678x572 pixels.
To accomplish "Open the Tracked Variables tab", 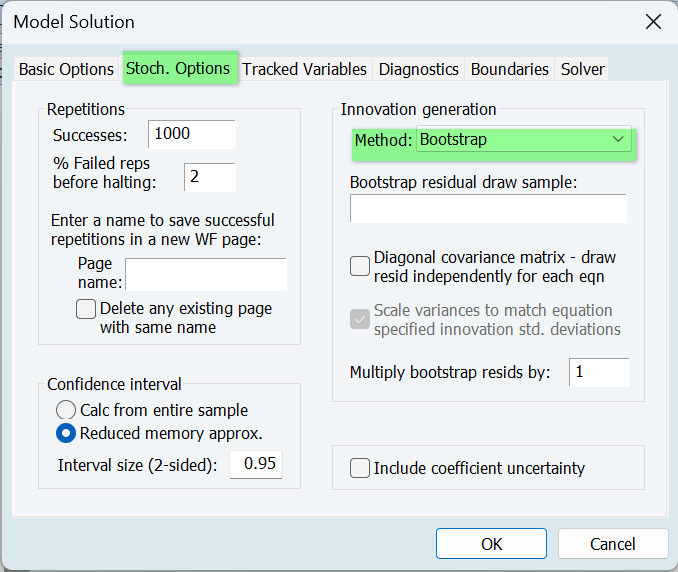I will pyautogui.click(x=304, y=69).
